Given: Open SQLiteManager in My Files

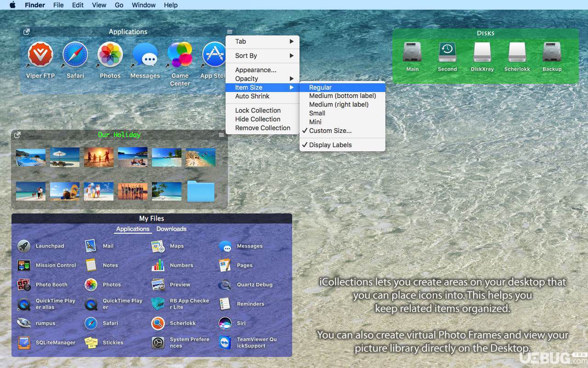Looking at the screenshot, I should point(24,343).
